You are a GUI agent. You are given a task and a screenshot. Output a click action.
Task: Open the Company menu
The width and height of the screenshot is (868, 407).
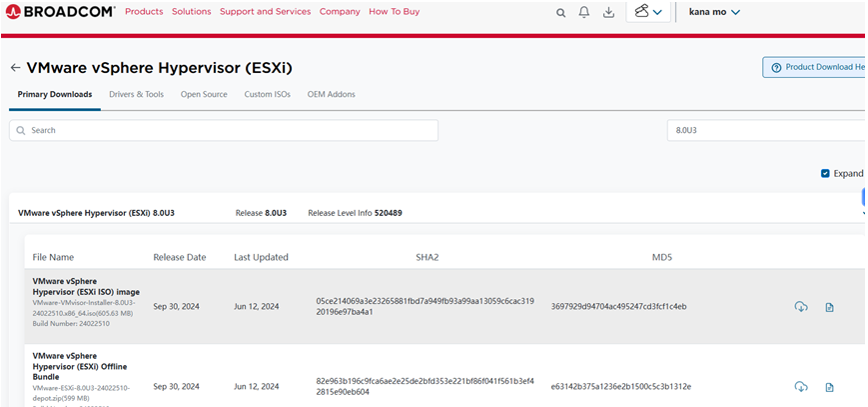(x=340, y=11)
